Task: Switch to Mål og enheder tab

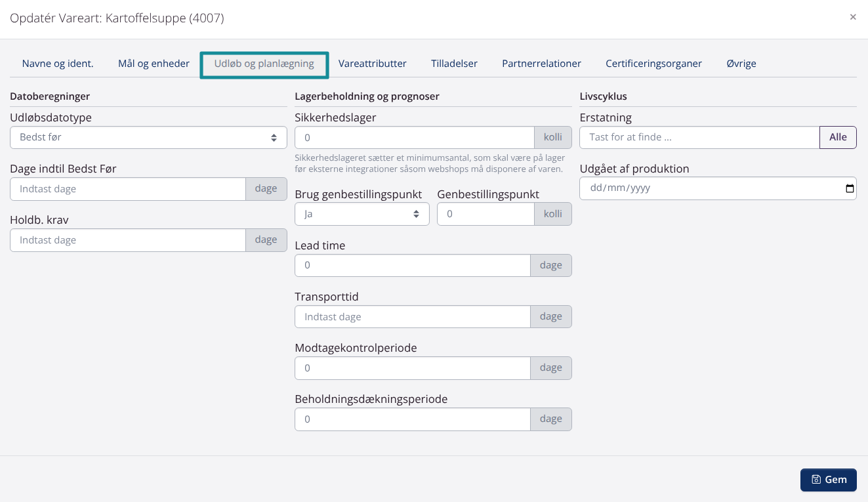Action: (154, 64)
